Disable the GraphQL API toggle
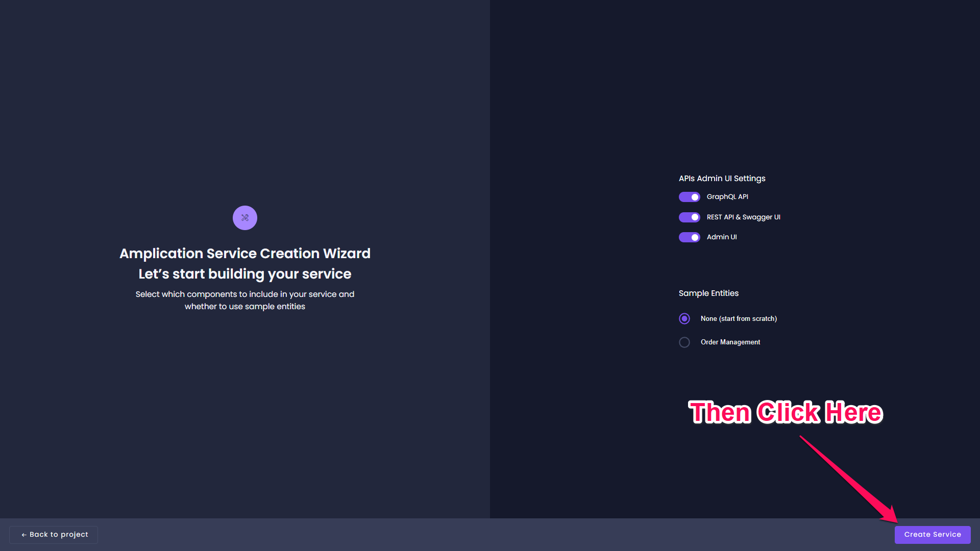The width and height of the screenshot is (980, 551). [x=689, y=197]
